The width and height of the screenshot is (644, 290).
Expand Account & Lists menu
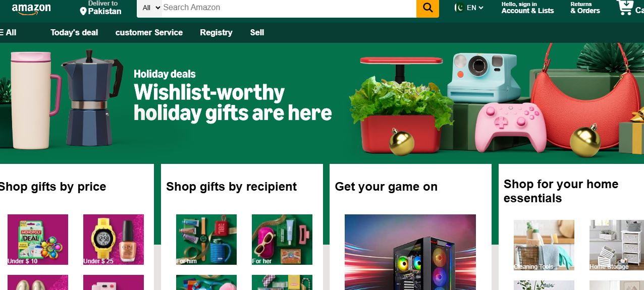coord(527,8)
